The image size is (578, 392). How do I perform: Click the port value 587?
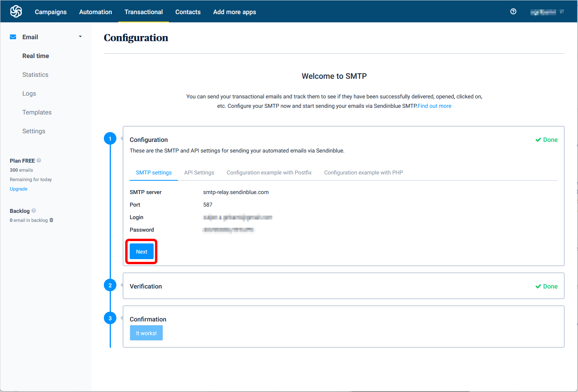(208, 205)
